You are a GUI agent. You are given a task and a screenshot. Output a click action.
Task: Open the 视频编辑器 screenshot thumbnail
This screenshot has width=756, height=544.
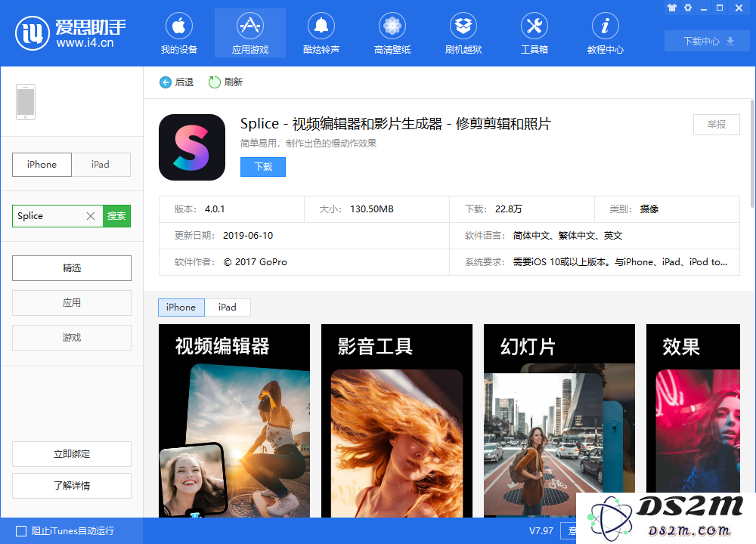[x=234, y=421]
